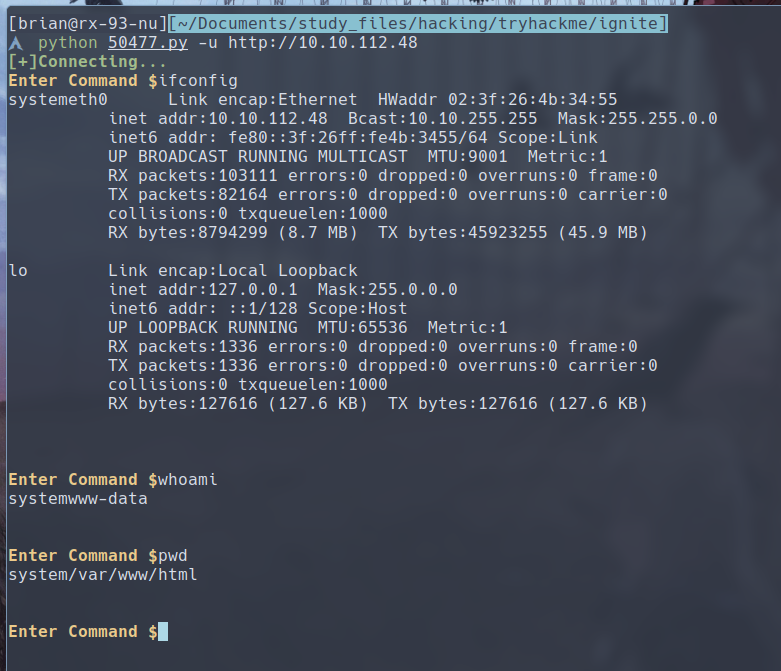Click the [brian@rx-93-nu] prompt text

88,23
